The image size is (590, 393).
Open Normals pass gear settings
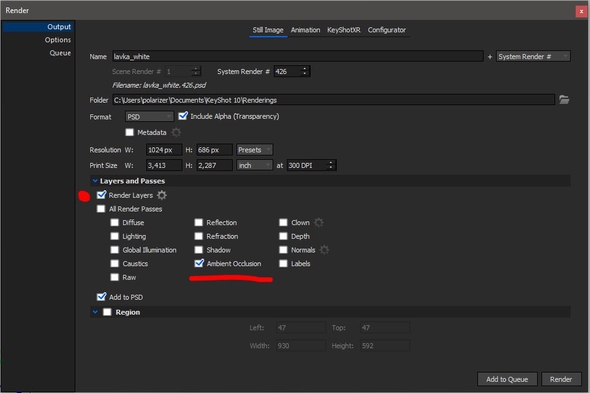[x=324, y=250]
